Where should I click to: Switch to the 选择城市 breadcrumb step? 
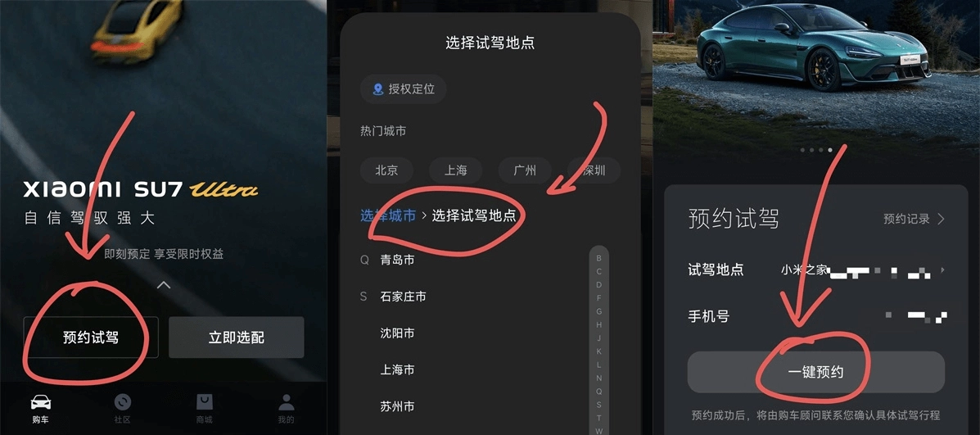click(x=388, y=215)
